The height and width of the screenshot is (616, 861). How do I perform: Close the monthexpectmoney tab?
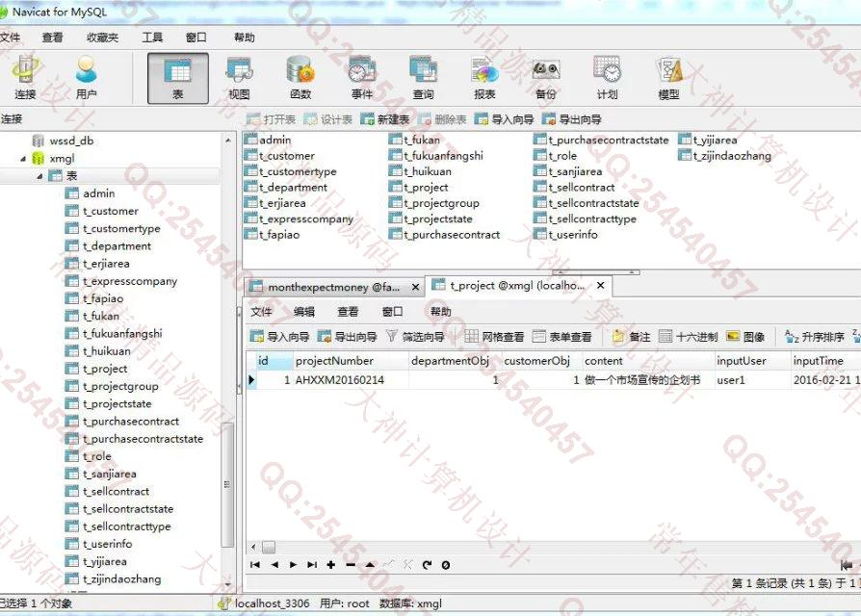(416, 287)
